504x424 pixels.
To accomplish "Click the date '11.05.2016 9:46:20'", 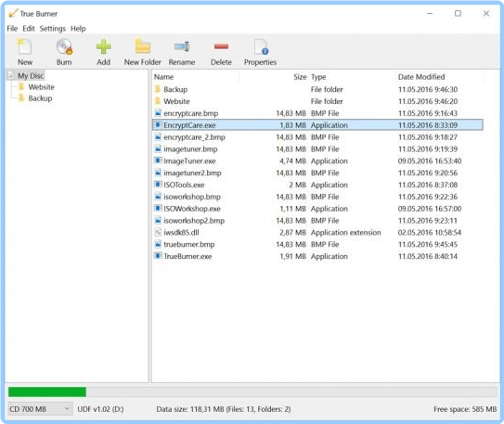I will point(428,101).
